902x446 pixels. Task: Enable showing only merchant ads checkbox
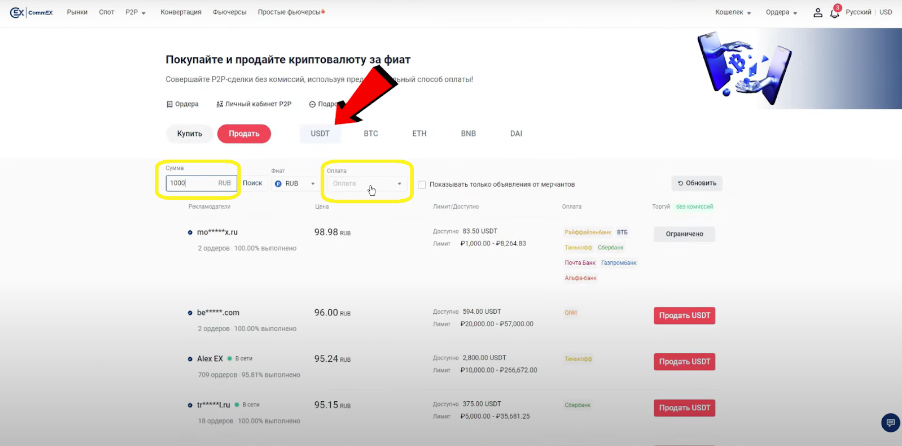click(422, 184)
